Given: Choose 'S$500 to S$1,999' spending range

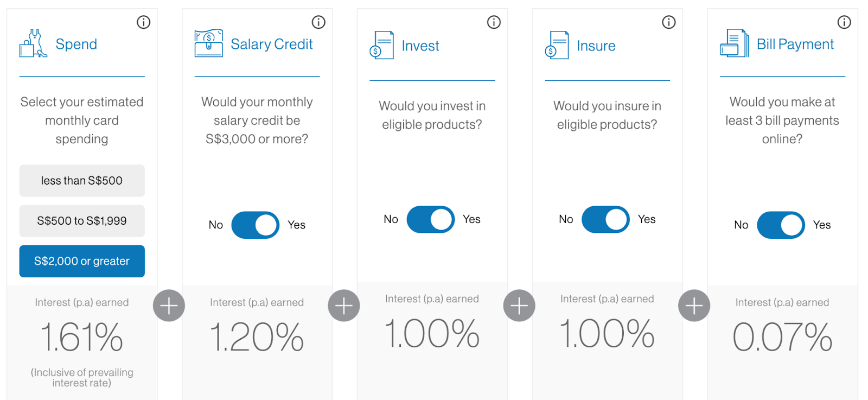Looking at the screenshot, I should (x=82, y=221).
